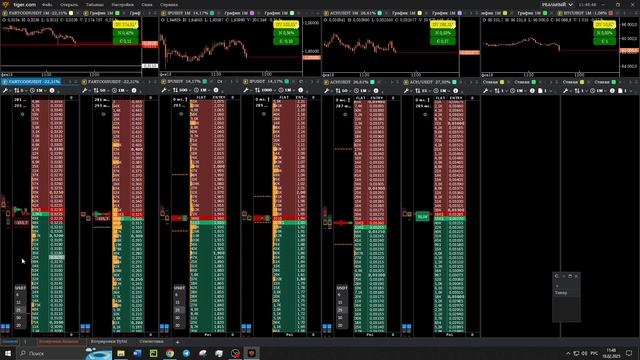Open the Windows Start menu
Image resolution: width=640 pixels, height=360 pixels.
tap(8, 353)
